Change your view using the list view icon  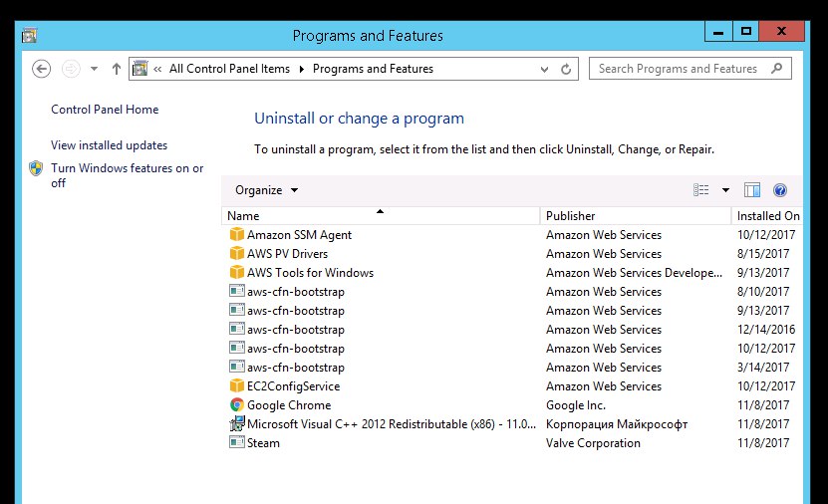(x=700, y=190)
